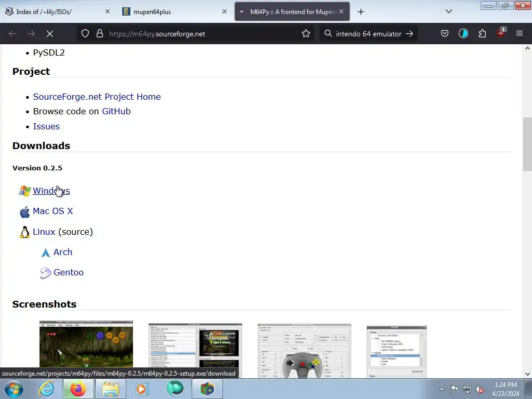This screenshot has height=399, width=532.
Task: Click the muted volume tray icon
Action: pyautogui.click(x=480, y=389)
